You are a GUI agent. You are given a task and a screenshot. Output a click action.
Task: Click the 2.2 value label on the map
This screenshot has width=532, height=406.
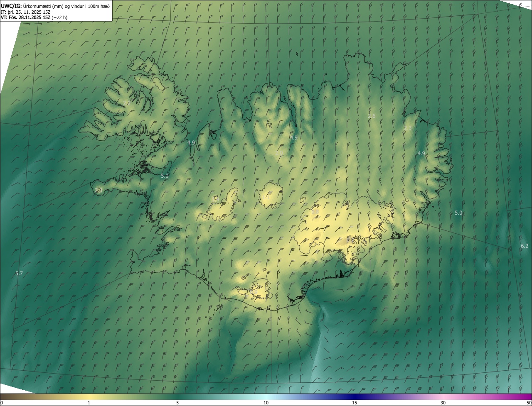pos(127,103)
